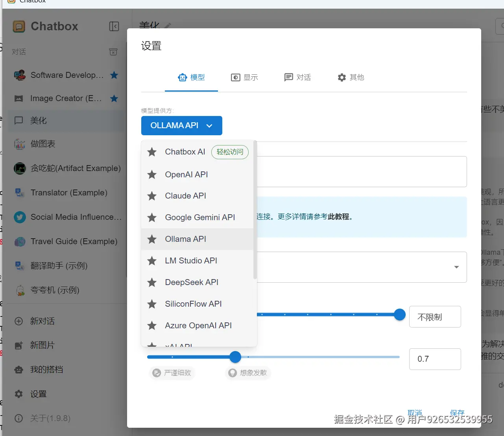The width and height of the screenshot is (504, 436).
Task: Select the 严谨细致 preset chip
Action: pyautogui.click(x=172, y=373)
